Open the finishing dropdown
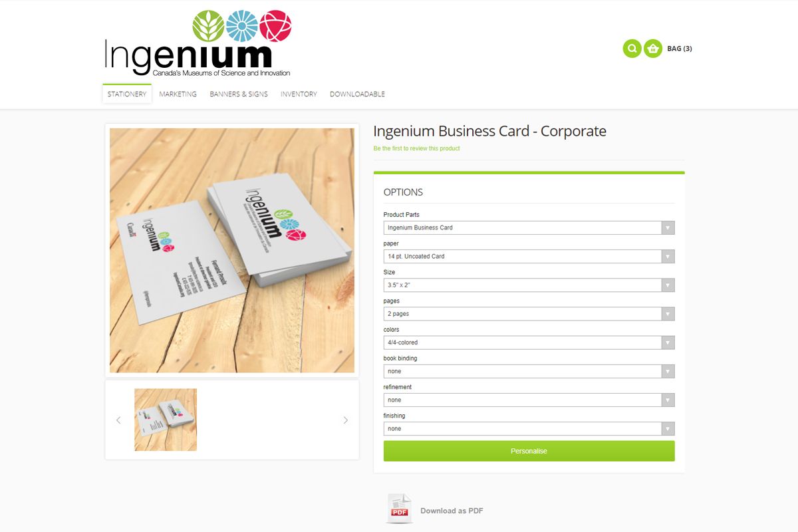 [529, 429]
